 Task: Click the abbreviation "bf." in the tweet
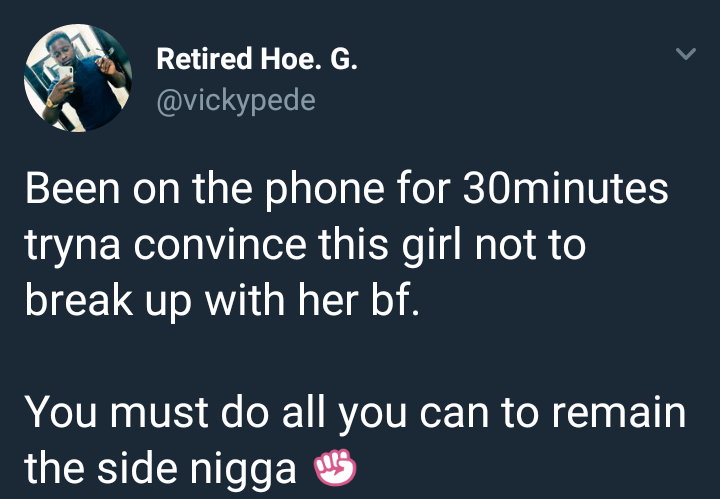[395, 300]
